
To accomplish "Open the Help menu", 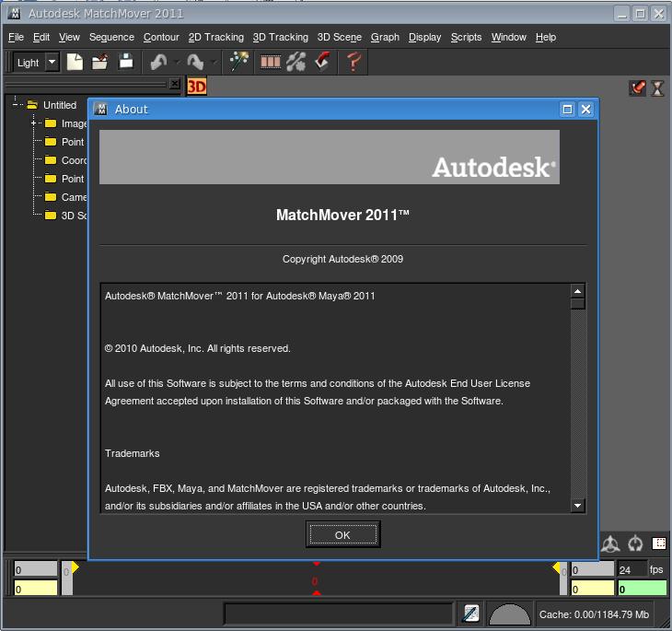I will click(x=546, y=38).
